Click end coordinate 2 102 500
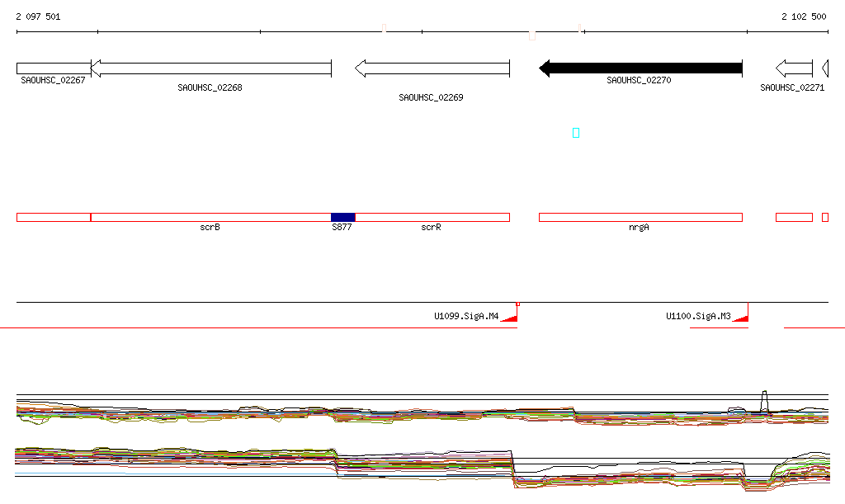This screenshot has width=845, height=504. click(804, 16)
